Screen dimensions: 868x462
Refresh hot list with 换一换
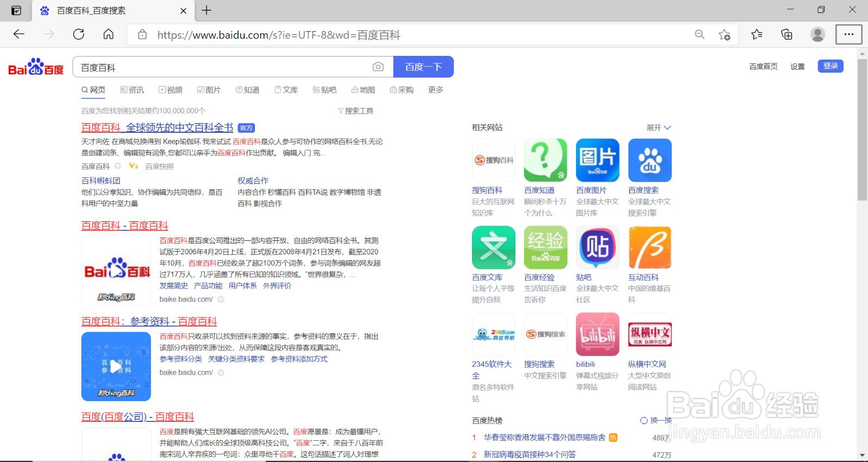pyautogui.click(x=656, y=420)
